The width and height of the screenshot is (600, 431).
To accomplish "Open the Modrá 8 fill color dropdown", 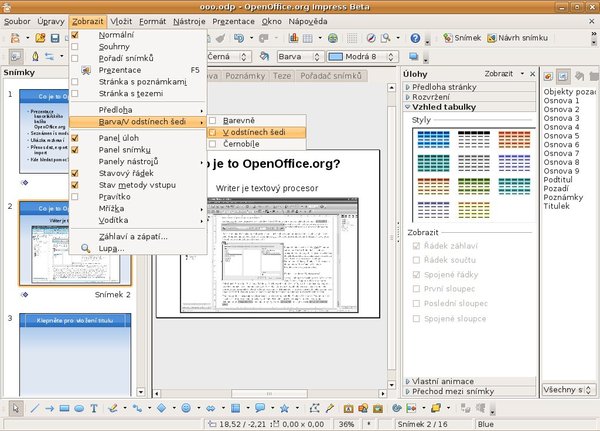I will [x=391, y=57].
